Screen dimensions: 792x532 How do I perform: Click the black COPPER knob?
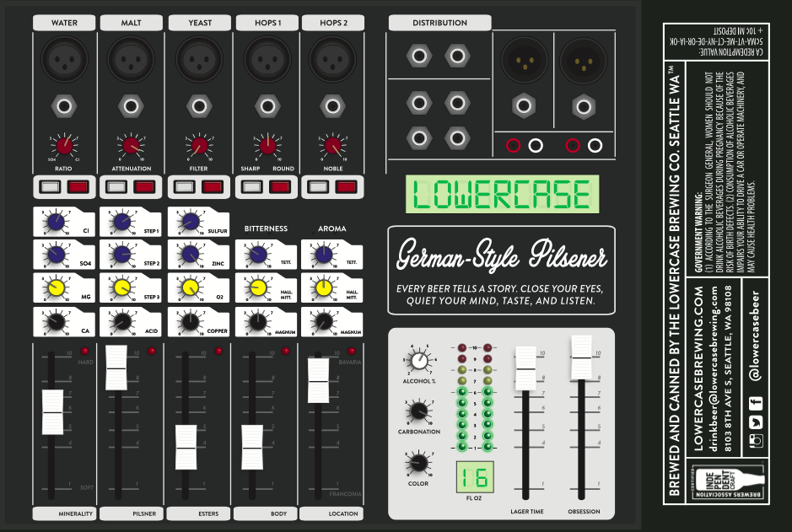190,321
